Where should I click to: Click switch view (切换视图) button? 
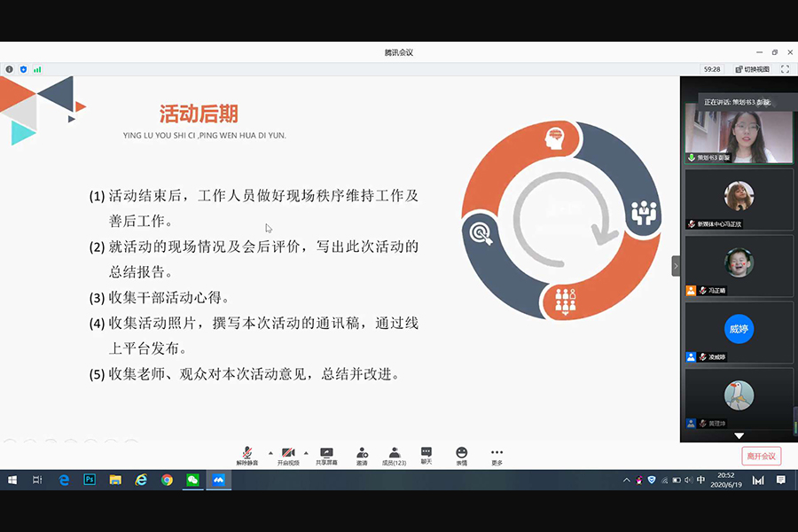point(751,68)
